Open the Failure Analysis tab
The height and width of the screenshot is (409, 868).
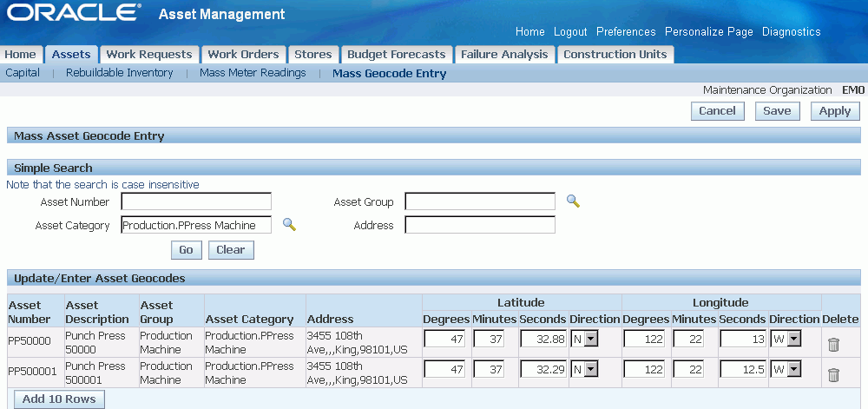[x=504, y=54]
